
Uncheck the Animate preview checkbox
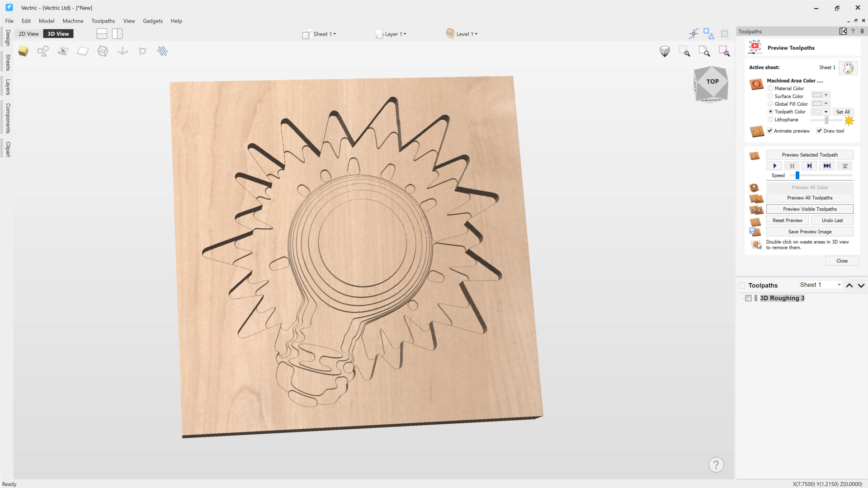coord(770,131)
